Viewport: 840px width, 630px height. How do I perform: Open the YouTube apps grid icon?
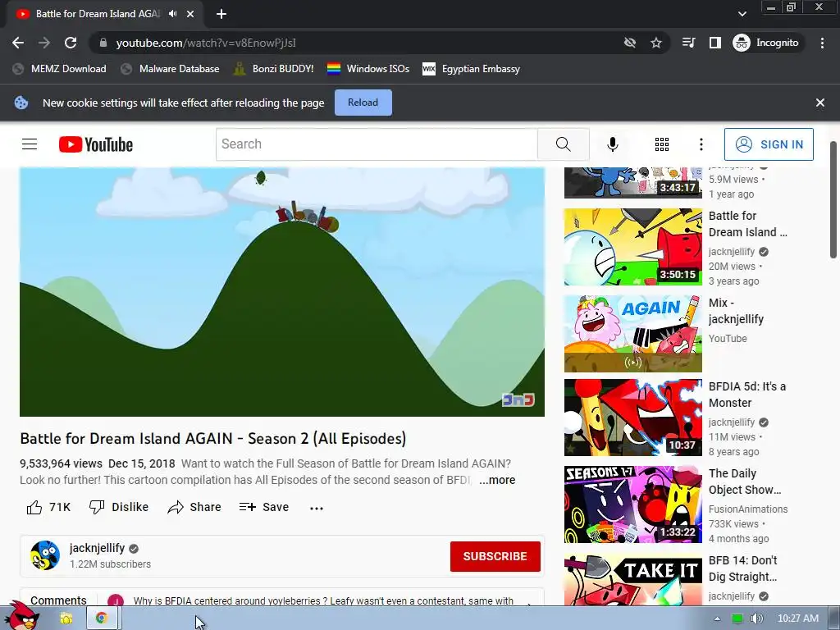tap(662, 144)
